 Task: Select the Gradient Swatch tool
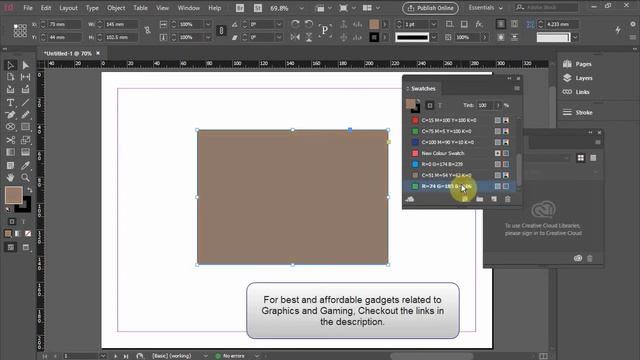point(10,152)
